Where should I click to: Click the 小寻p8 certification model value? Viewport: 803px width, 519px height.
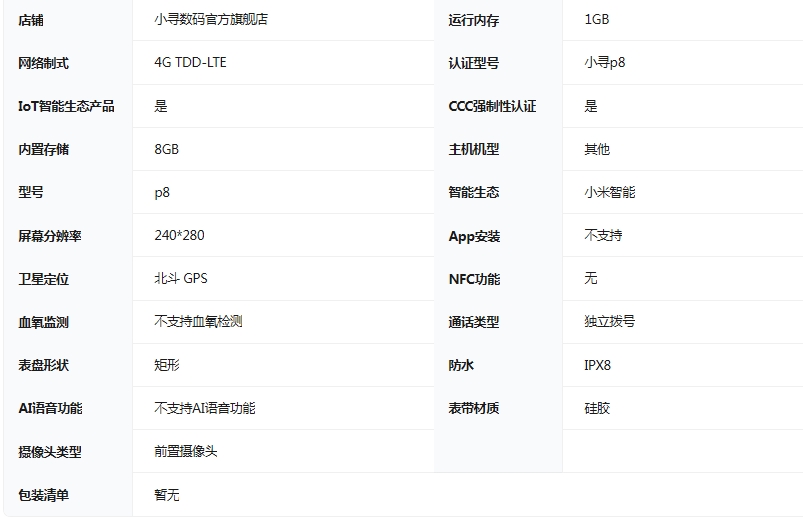point(605,62)
